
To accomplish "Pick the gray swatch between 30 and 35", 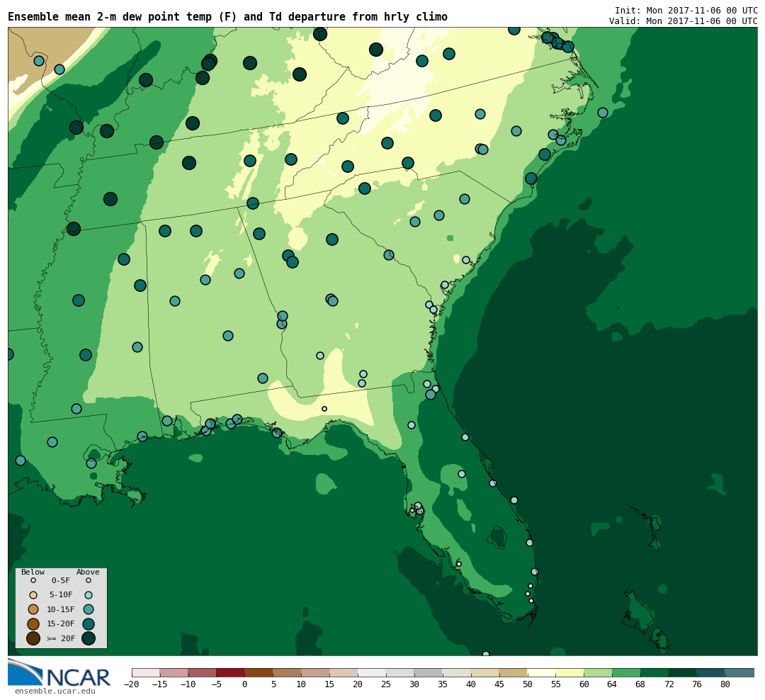I will click(429, 672).
